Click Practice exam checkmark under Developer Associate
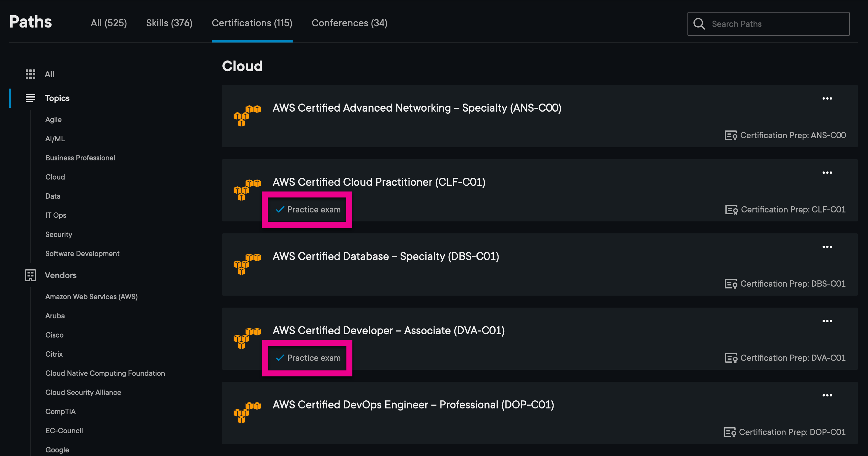Image resolution: width=868 pixels, height=456 pixels. point(280,358)
